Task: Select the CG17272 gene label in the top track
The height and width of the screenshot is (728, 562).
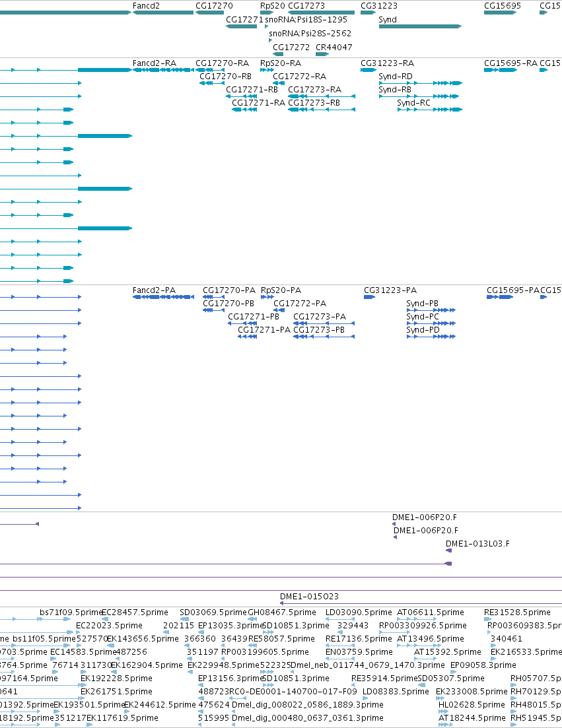Action: point(291,48)
